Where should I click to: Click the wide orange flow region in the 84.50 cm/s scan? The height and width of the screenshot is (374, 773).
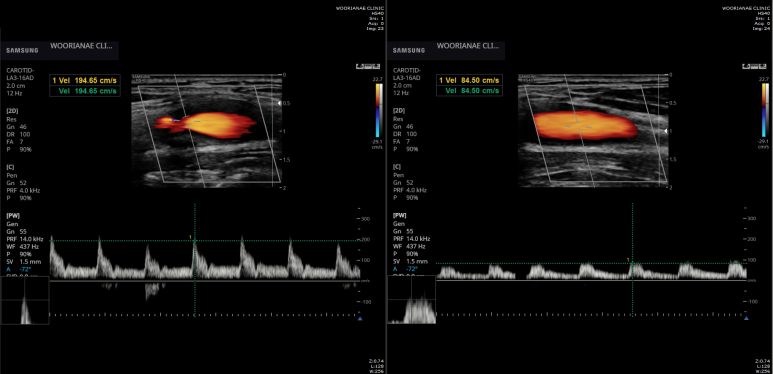[585, 125]
